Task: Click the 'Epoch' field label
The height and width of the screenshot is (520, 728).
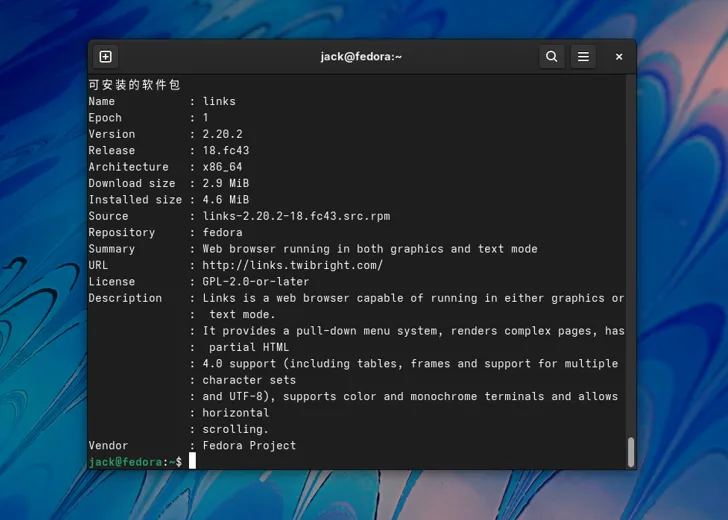Action: tap(105, 118)
